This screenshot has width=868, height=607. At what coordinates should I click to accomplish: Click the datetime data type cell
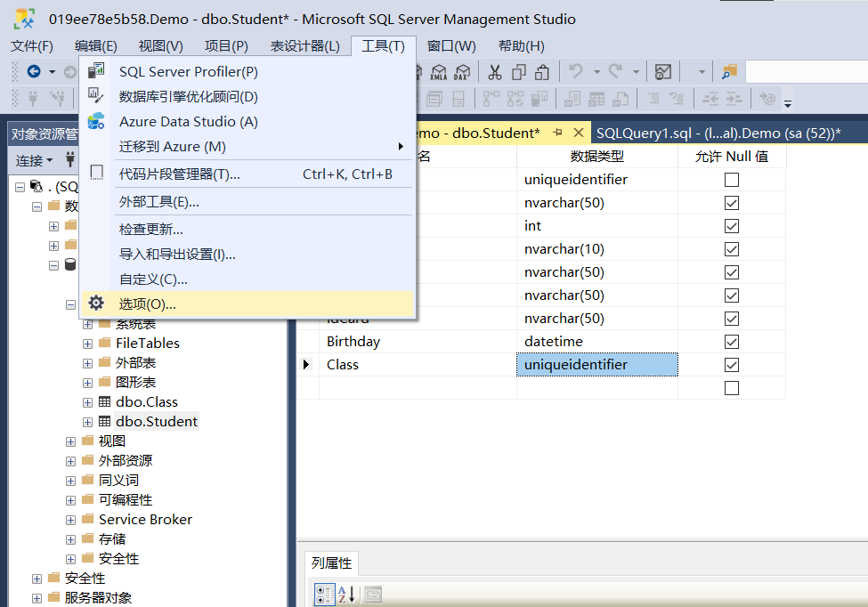(596, 342)
